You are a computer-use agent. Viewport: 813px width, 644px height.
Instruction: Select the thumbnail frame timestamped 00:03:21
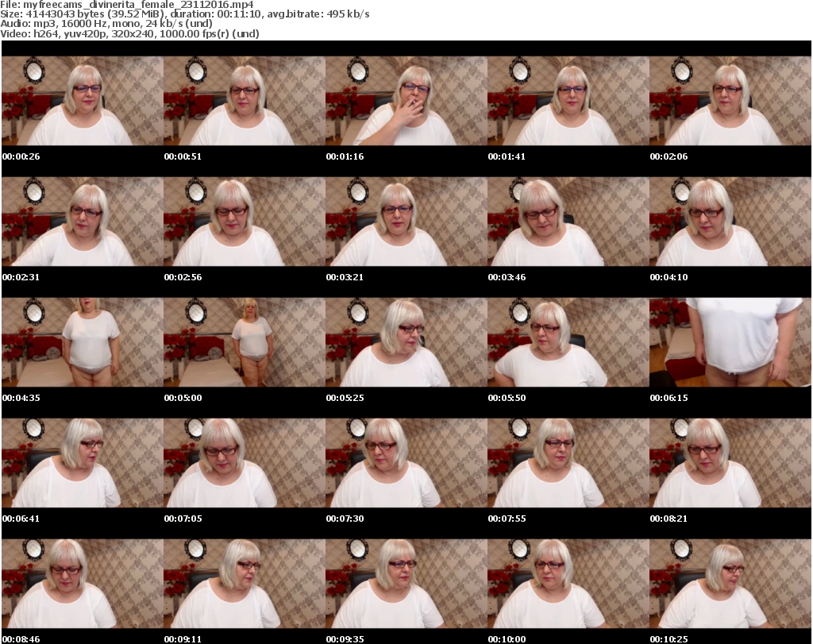click(x=406, y=222)
